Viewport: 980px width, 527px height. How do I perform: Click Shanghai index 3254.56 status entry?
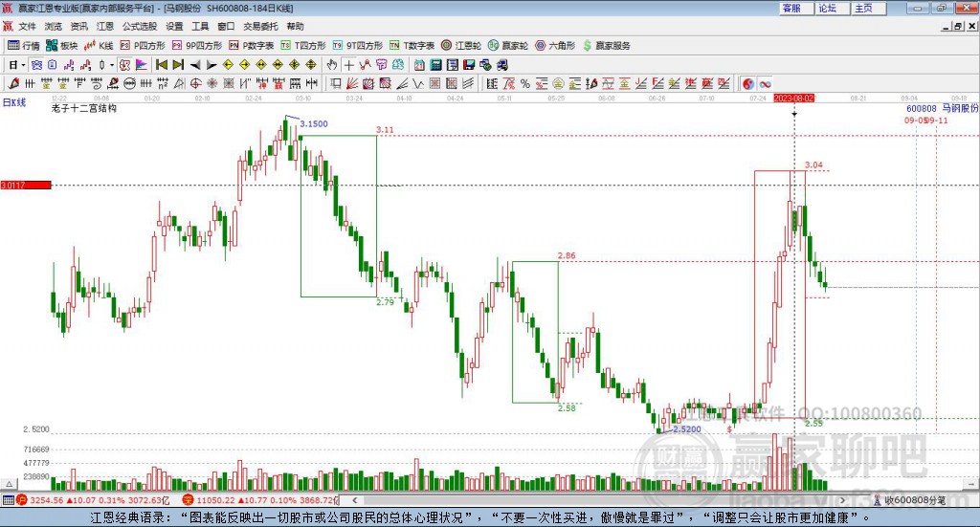(93, 500)
